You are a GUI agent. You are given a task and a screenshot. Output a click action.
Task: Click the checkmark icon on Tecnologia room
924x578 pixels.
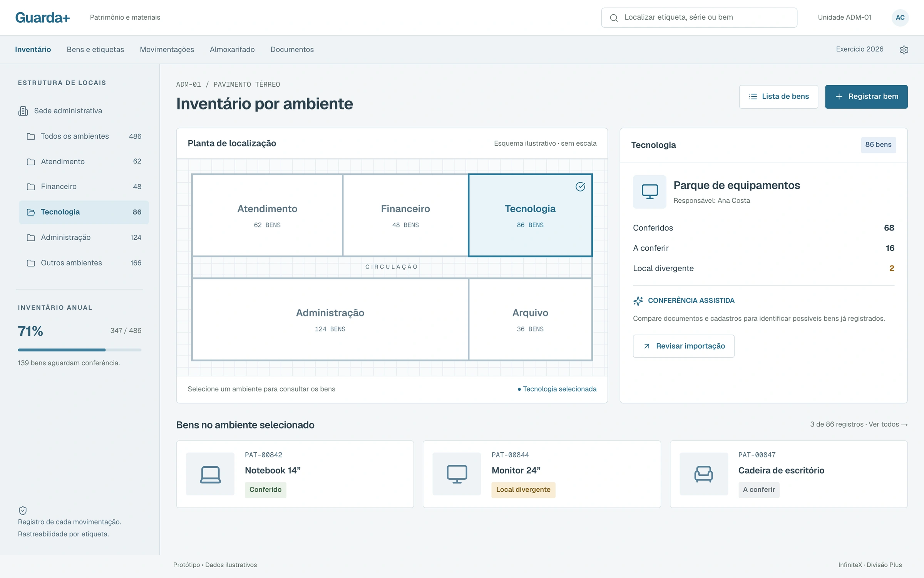pos(580,187)
